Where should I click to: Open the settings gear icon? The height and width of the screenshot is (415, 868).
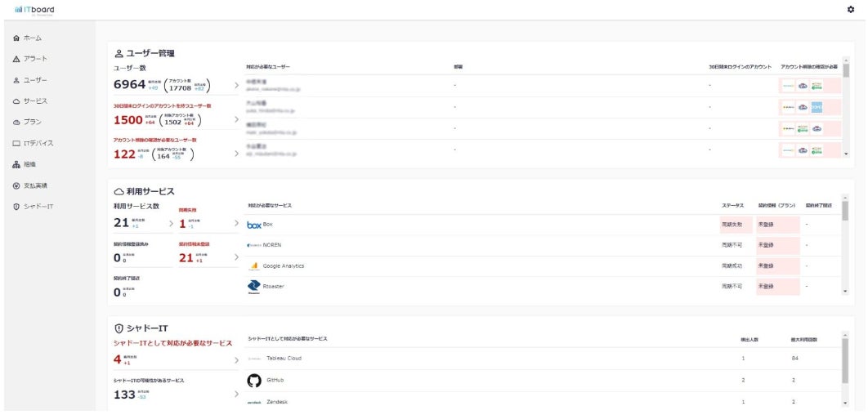(851, 10)
